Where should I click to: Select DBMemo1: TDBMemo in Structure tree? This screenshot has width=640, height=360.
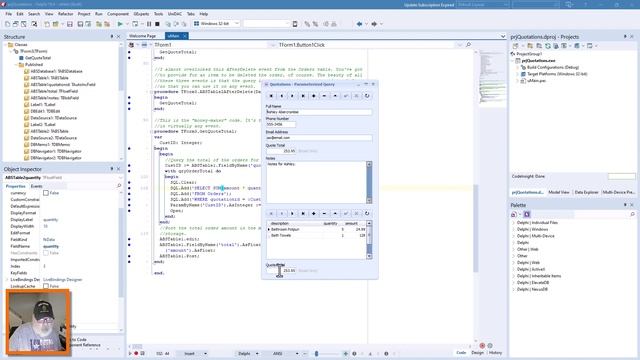[x=50, y=144]
